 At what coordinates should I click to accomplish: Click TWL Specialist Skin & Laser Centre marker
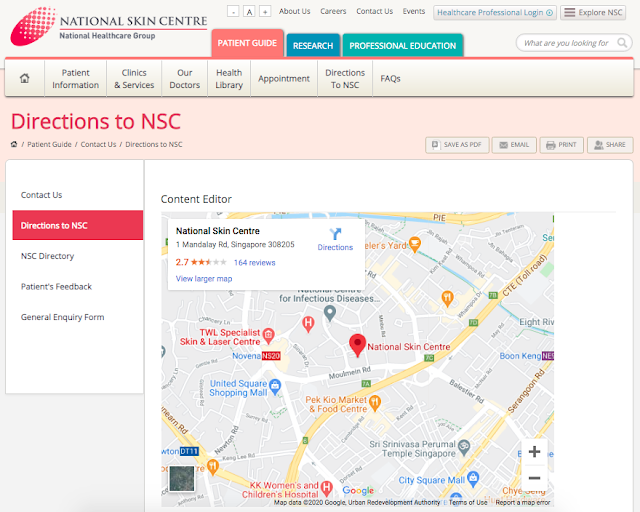268,335
